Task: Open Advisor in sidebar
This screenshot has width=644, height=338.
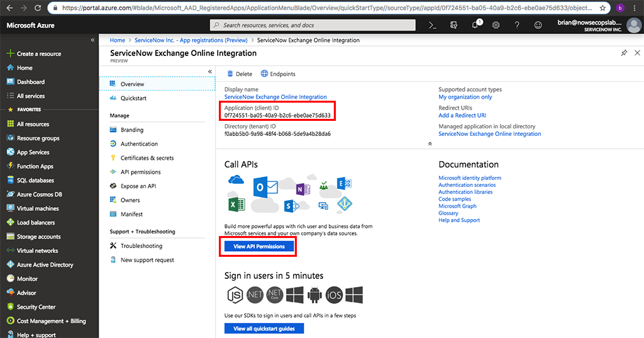Action: 21,293
